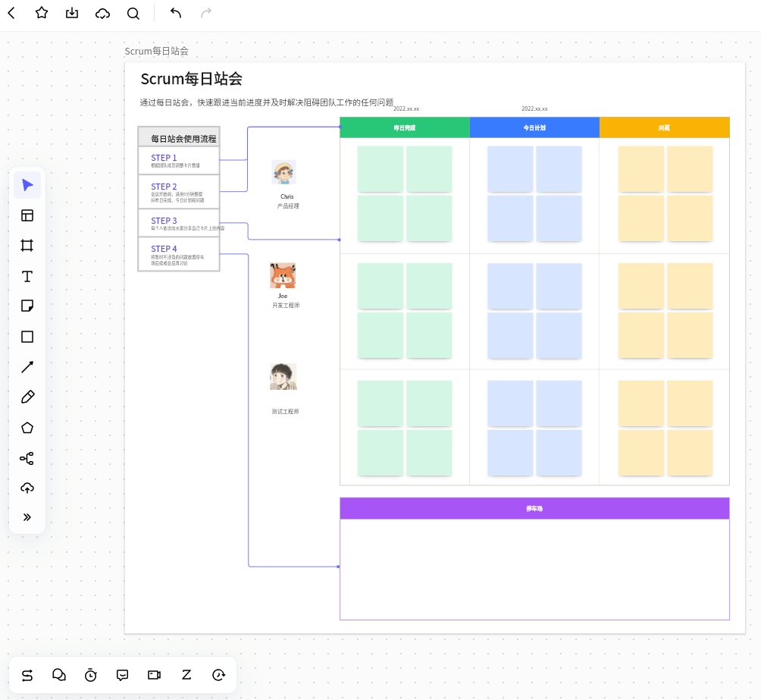Click Chris's avatar image

click(283, 172)
